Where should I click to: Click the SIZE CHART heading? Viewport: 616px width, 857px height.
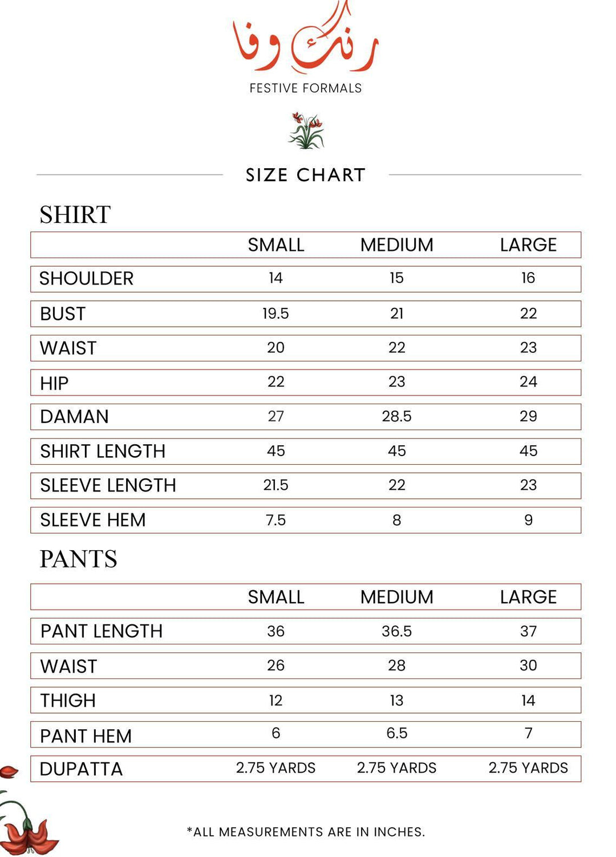point(306,175)
